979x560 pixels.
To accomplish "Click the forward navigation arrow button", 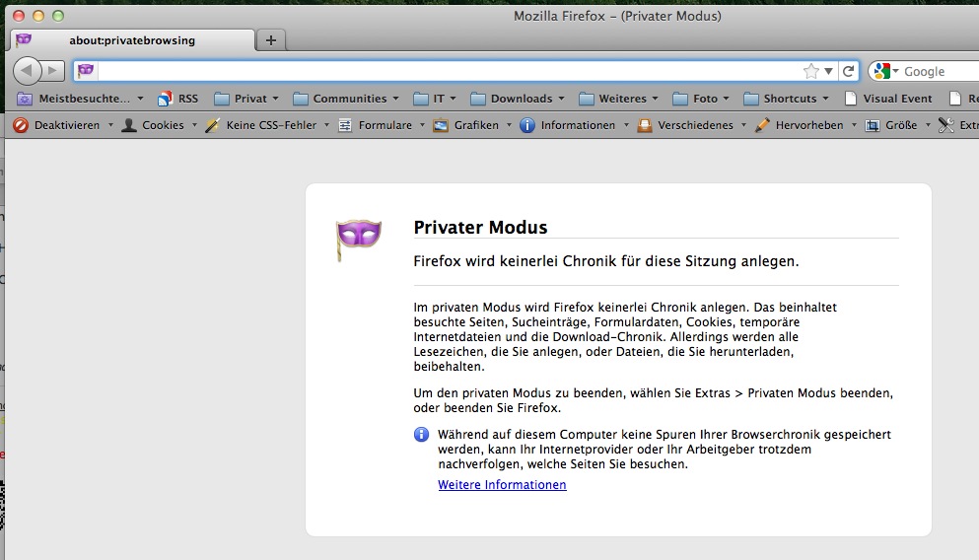I will click(53, 71).
